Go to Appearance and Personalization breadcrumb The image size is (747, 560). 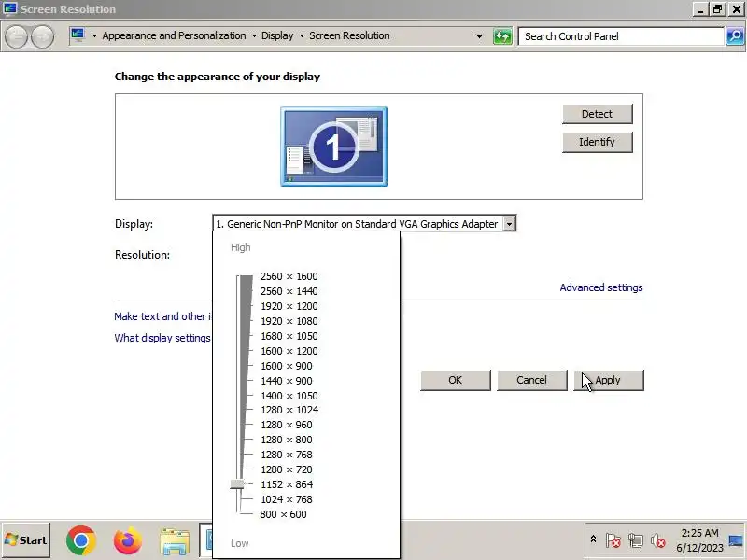click(x=174, y=35)
